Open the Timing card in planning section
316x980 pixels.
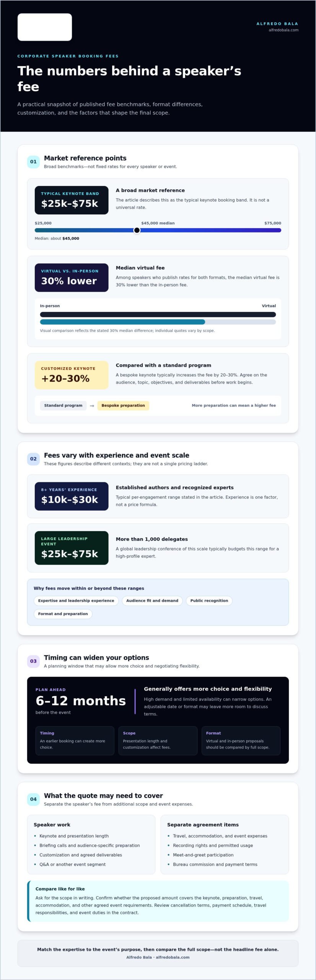(75, 740)
